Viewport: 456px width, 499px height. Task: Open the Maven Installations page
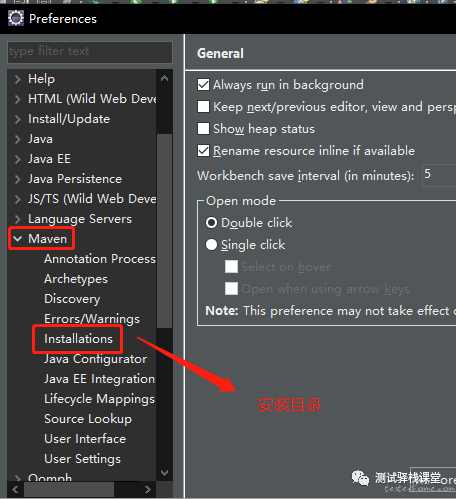(78, 339)
